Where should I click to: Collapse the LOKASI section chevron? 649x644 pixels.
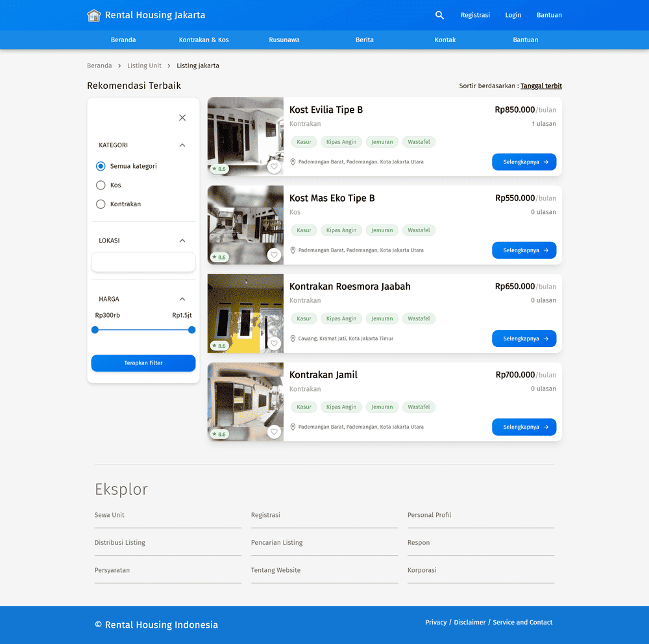(182, 241)
